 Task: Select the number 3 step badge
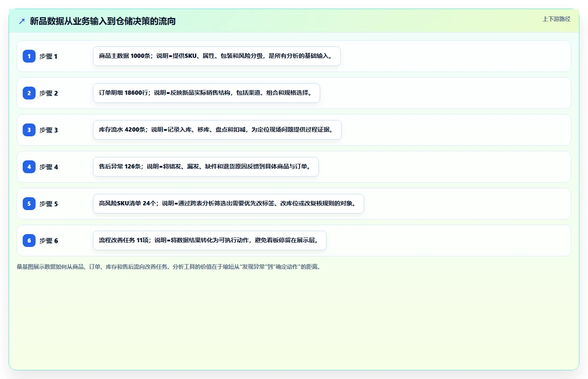(29, 130)
